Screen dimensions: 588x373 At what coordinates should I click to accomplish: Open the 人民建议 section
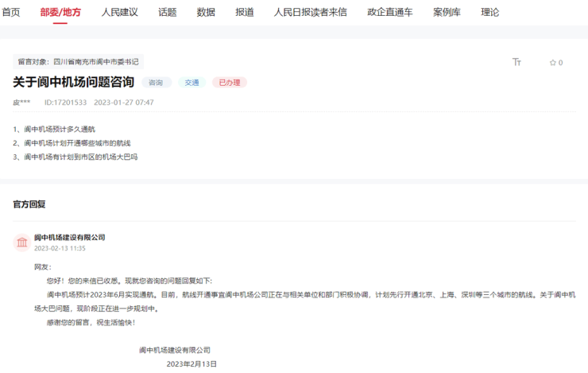click(x=119, y=12)
